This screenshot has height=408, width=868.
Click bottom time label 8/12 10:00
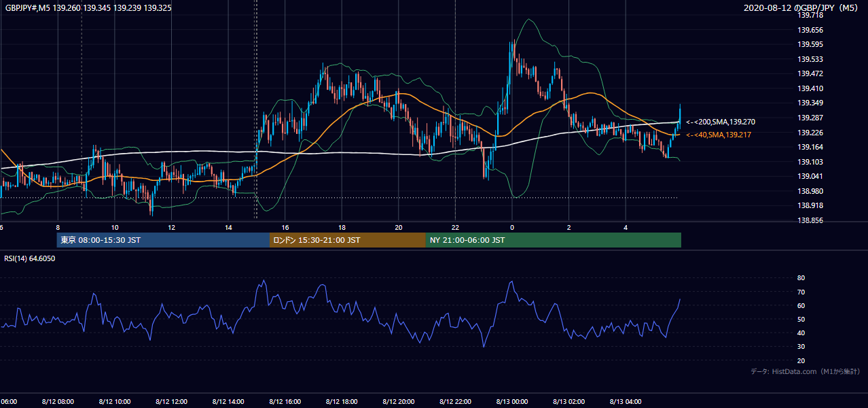click(115, 402)
